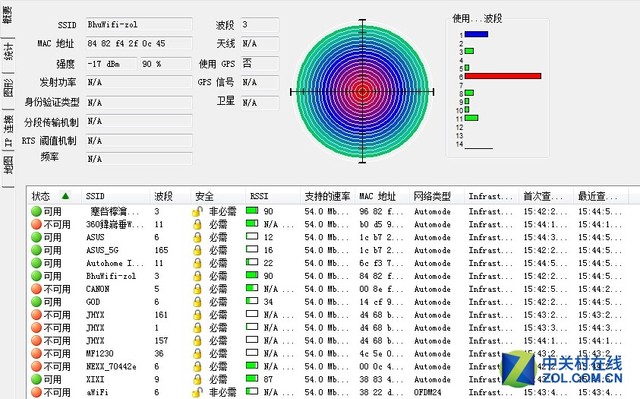The height and width of the screenshot is (399, 640).
Task: Click red unavailable icon for CANON row
Action: pos(36,289)
